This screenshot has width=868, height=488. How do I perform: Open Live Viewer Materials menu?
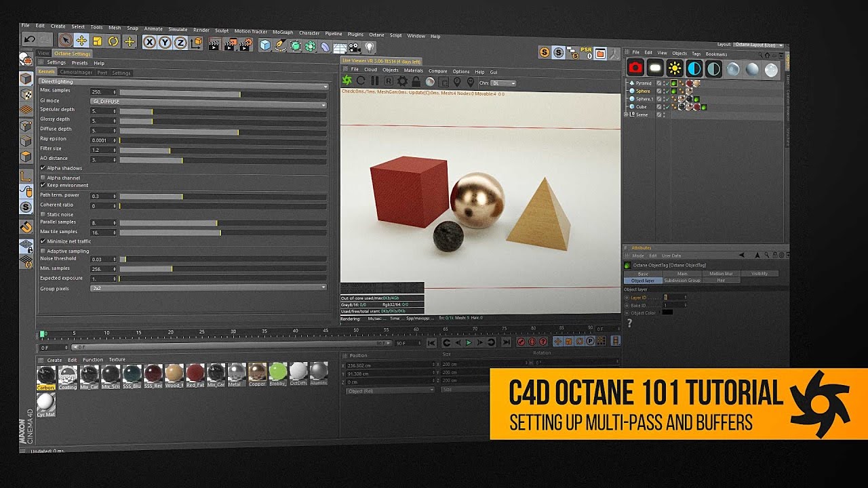point(414,70)
